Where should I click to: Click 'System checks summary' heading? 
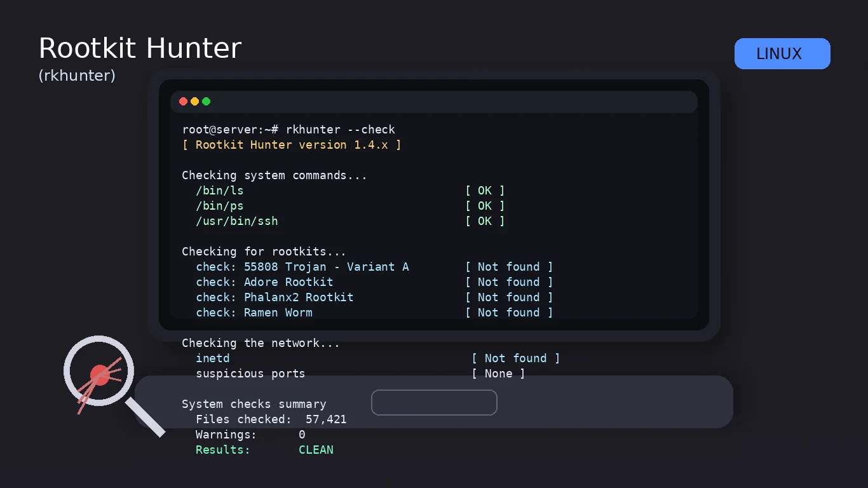click(254, 404)
